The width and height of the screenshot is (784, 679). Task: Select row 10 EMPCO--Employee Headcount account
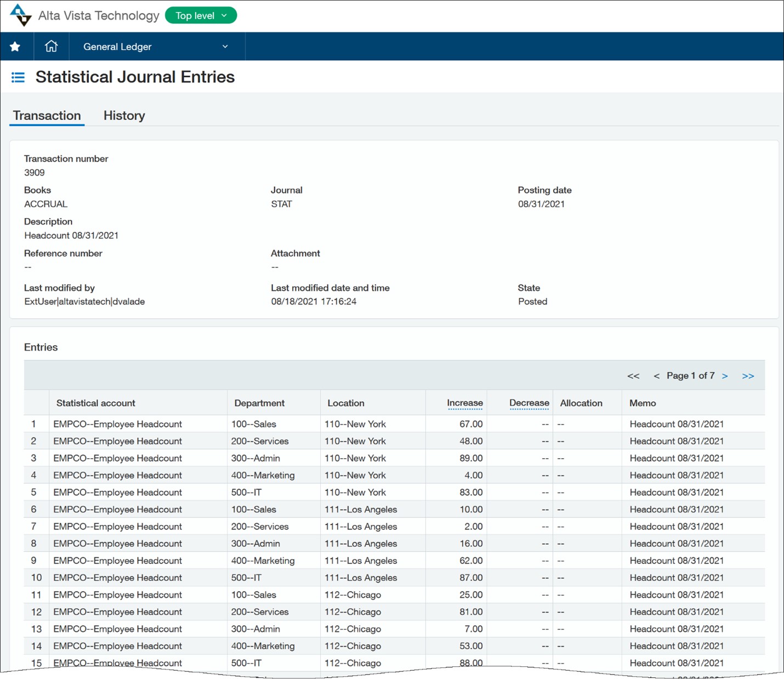[117, 578]
